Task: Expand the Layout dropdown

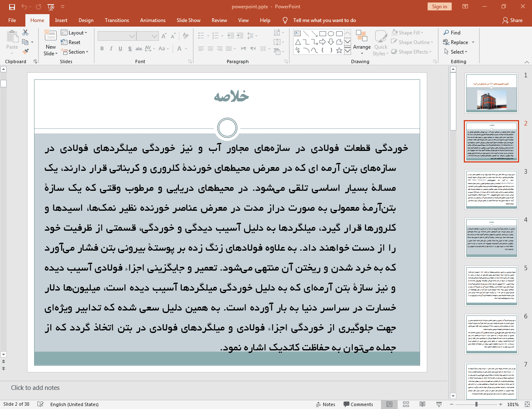Action: (x=74, y=33)
